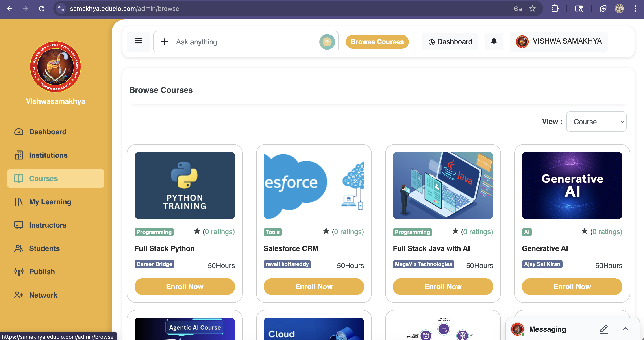
Task: Open Python Training course thumbnail
Action: 185,185
